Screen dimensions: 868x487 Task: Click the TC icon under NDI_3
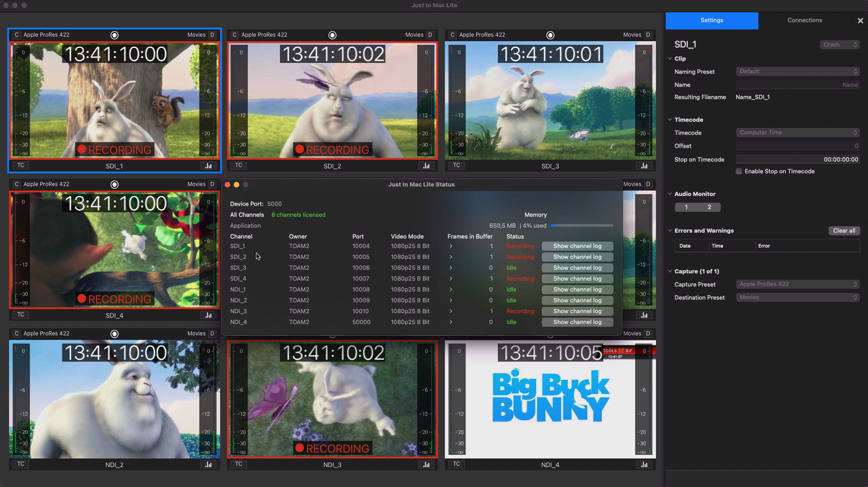pos(239,464)
